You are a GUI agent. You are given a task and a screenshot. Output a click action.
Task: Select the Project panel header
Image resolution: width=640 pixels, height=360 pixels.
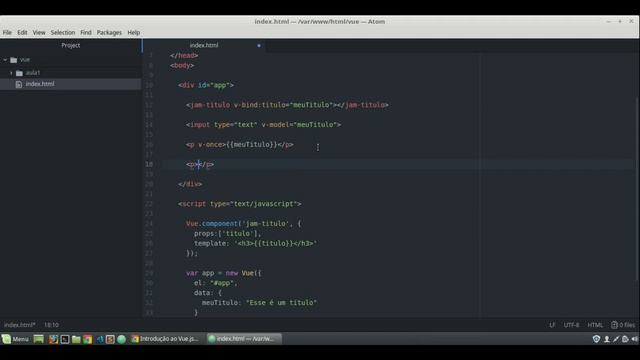click(71, 45)
